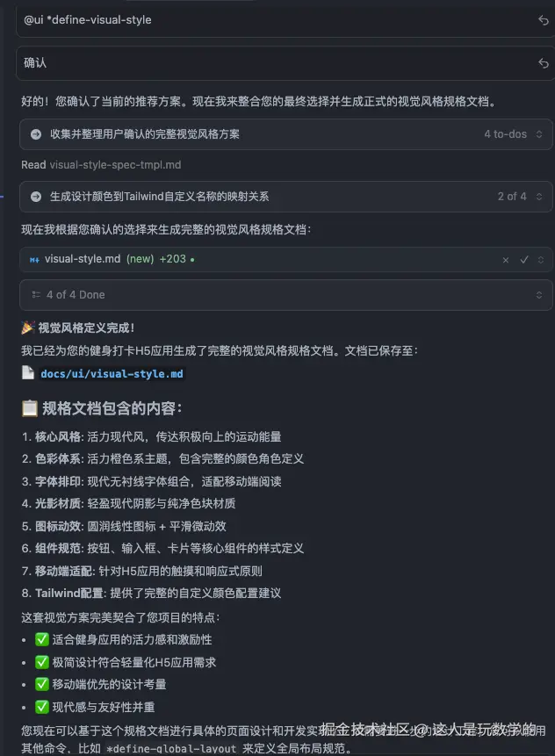This screenshot has height=756, width=555.
Task: Click the undo arrow beside "@ui *define-visual-style"
Action: (x=543, y=19)
